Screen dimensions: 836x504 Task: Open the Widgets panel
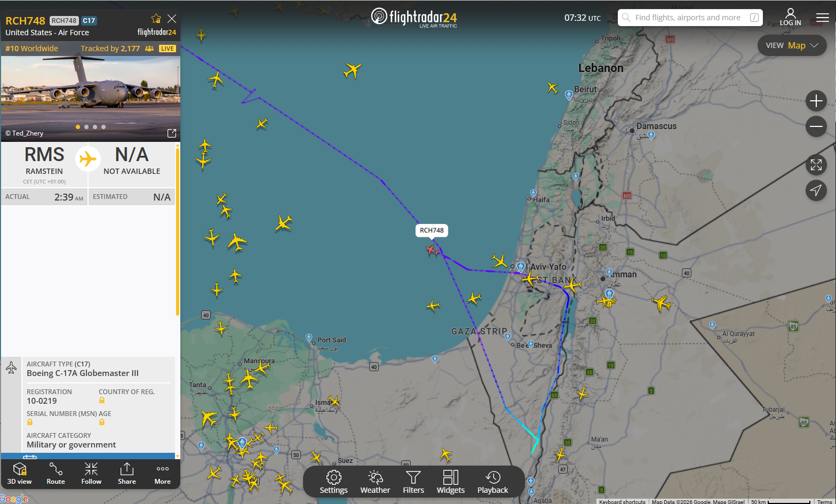point(451,482)
